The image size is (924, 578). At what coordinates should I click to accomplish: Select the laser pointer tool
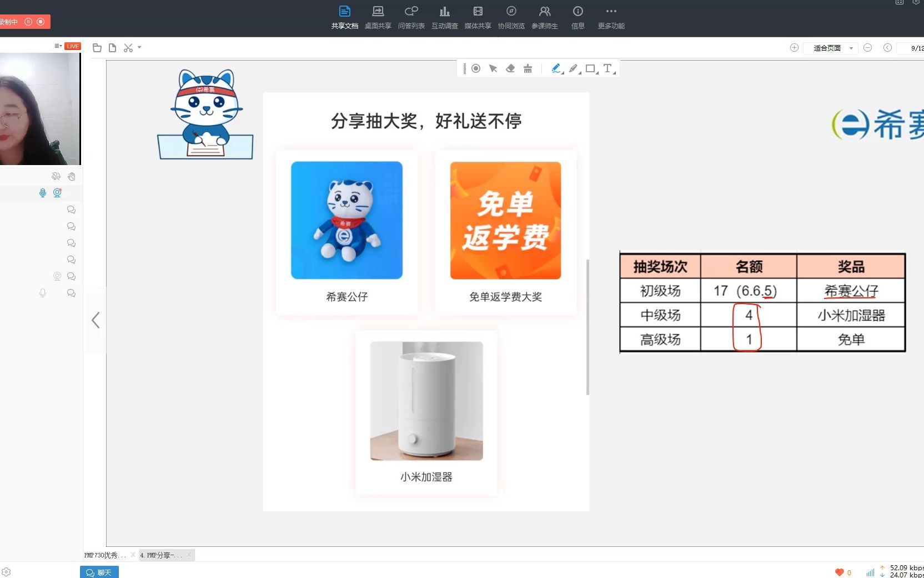(x=476, y=68)
